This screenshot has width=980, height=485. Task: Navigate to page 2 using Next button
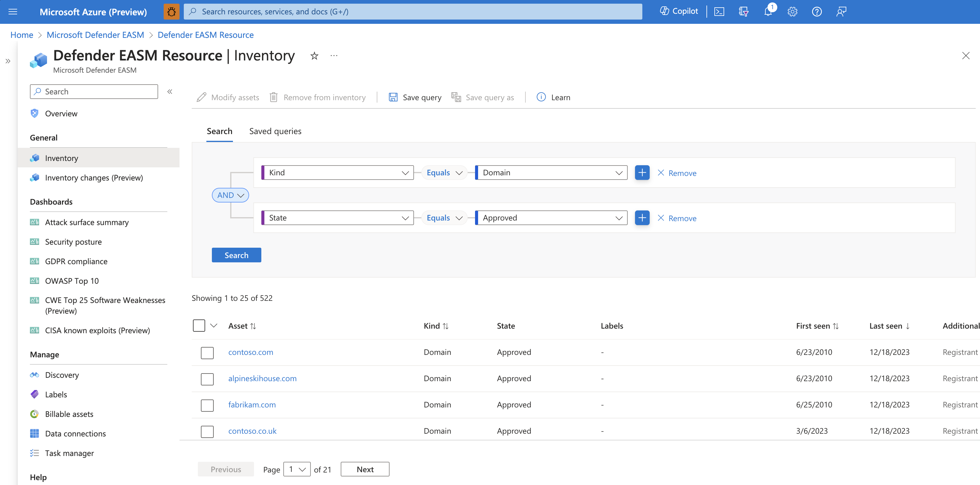tap(365, 469)
